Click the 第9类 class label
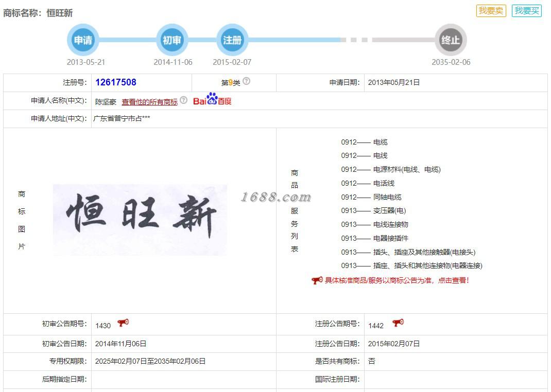This screenshot has height=392, width=551. click(231, 83)
